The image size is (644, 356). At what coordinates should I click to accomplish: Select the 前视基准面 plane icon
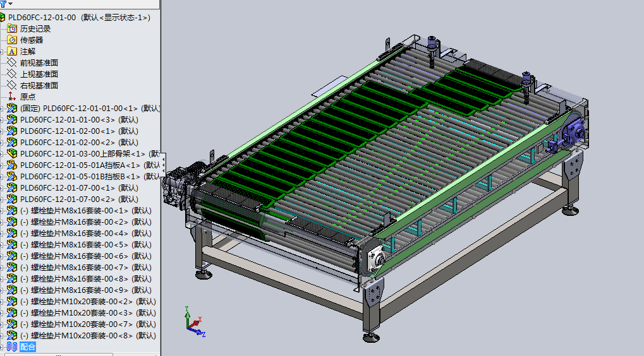click(12, 62)
